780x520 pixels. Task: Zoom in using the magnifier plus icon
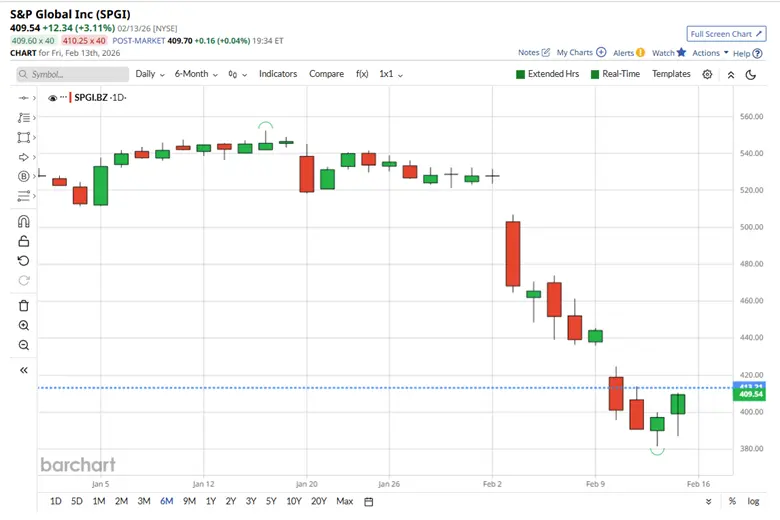pos(24,325)
